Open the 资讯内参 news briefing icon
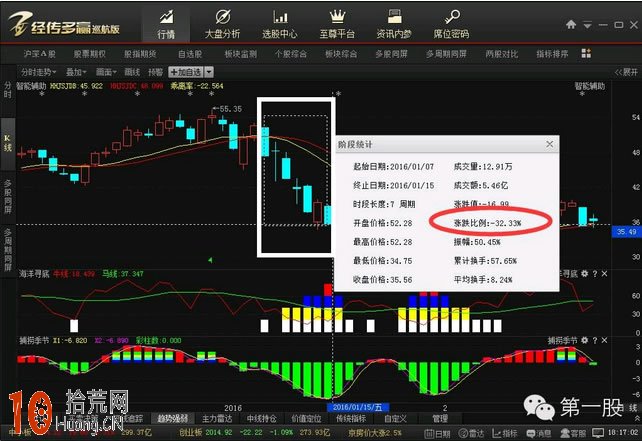Image resolution: width=642 pixels, height=441 pixels. [394, 24]
